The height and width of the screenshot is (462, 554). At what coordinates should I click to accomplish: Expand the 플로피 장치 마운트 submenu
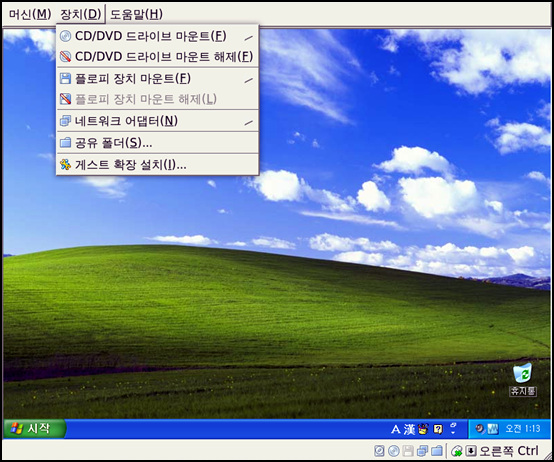(158, 78)
